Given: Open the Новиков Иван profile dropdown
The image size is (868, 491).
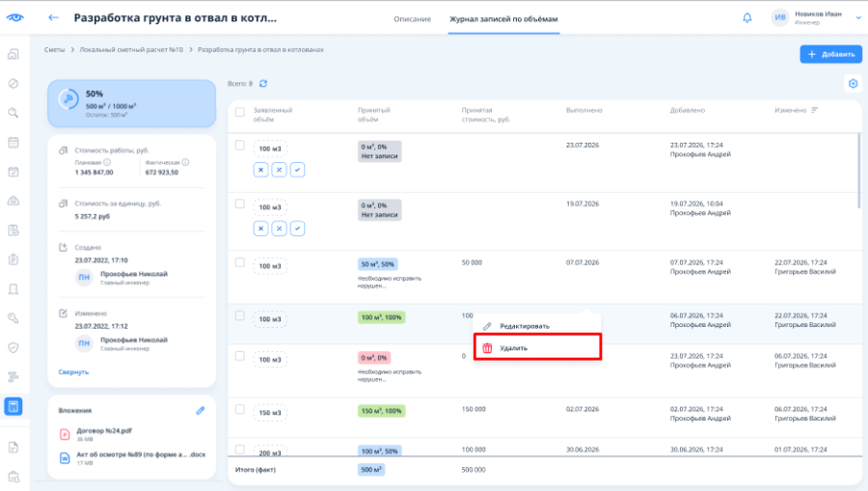Looking at the screenshot, I should [858, 17].
